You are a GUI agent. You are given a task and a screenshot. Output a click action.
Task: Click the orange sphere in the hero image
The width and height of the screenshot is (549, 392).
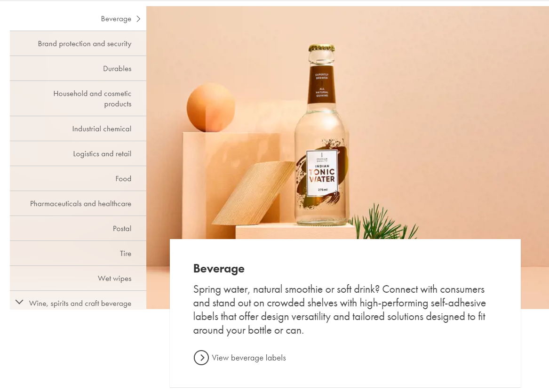211,107
